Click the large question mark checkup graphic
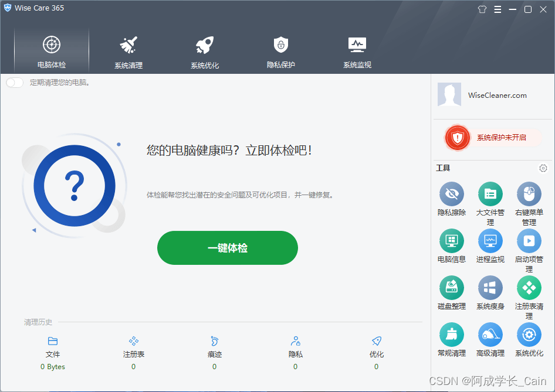555x392 pixels. click(x=75, y=186)
